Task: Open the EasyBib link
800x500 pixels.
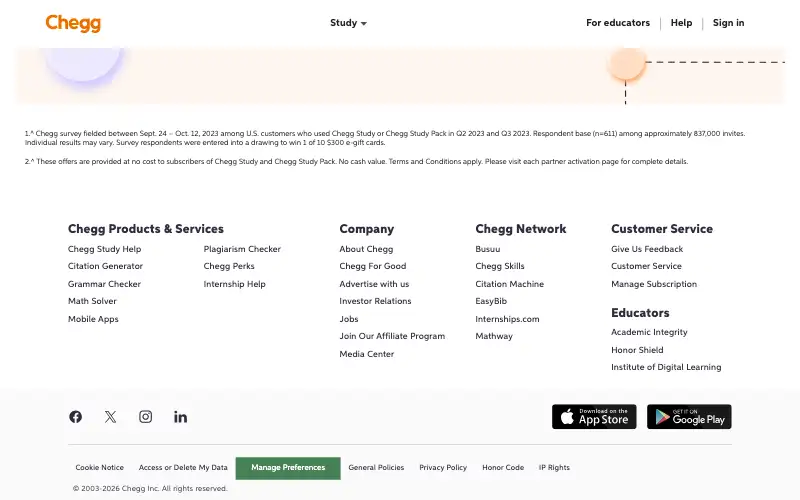Action: point(491,301)
